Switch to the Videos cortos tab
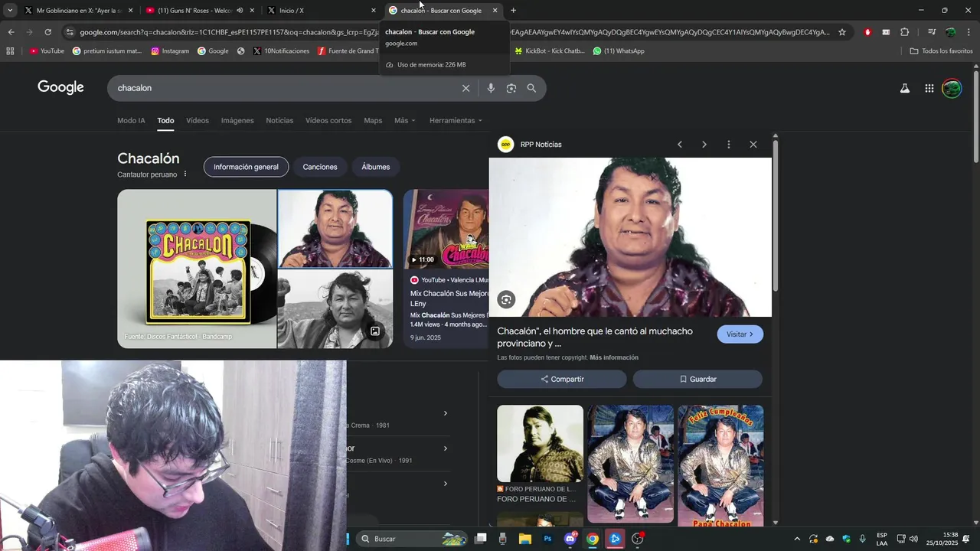 (x=328, y=121)
